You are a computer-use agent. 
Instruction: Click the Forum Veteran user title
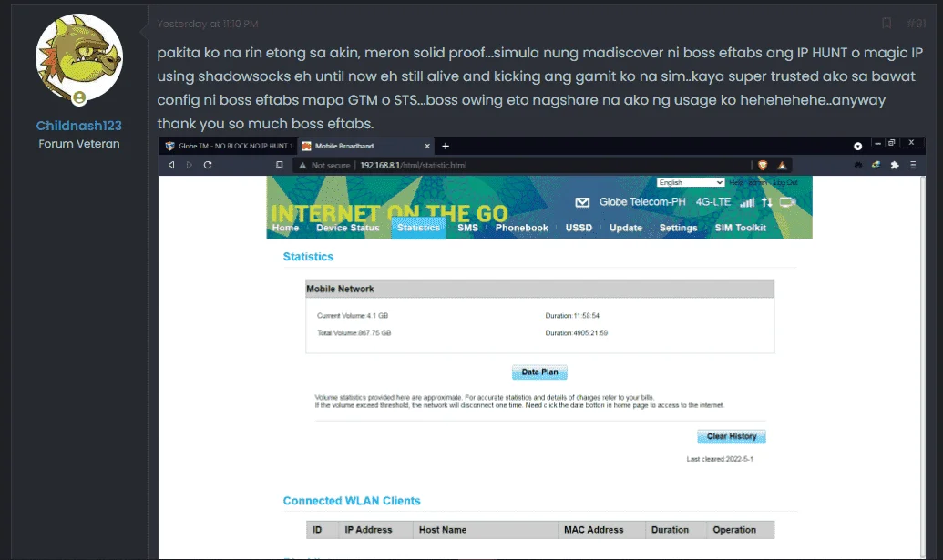pyautogui.click(x=78, y=144)
